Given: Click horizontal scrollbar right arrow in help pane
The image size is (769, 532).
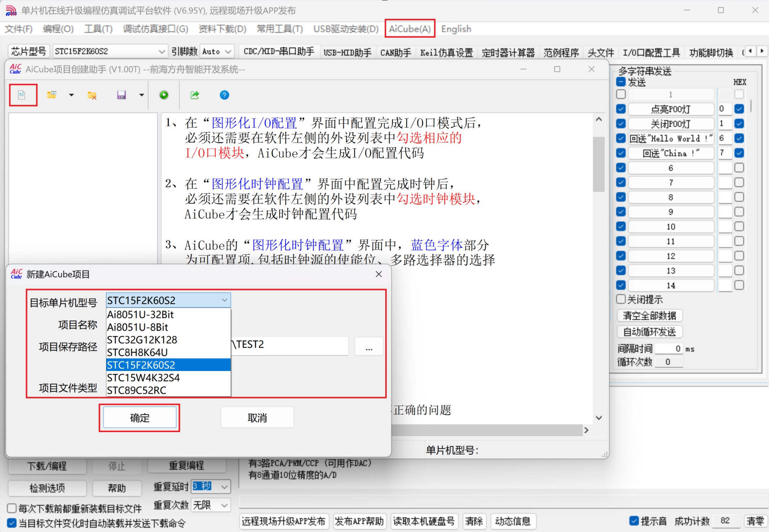Looking at the screenshot, I should 587,430.
